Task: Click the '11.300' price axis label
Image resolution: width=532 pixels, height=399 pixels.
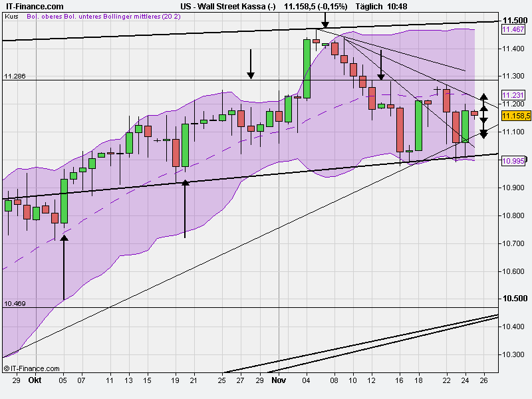Action: pyautogui.click(x=513, y=76)
